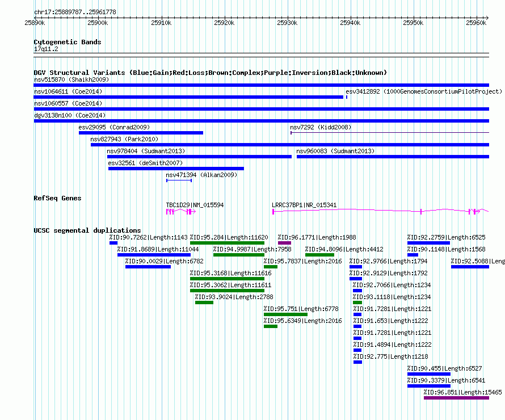Click the %ID:93.9024|Length:2788 label
The image size is (505, 420).
[x=234, y=297]
